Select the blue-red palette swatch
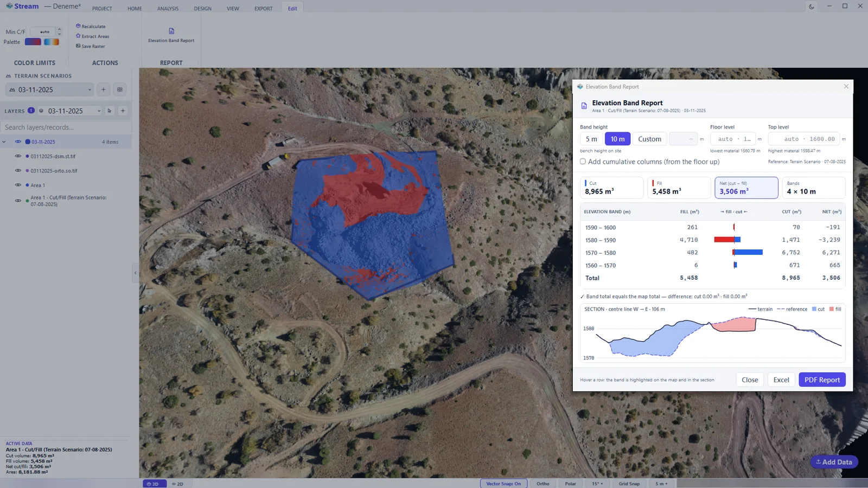The image size is (868, 488). 33,42
